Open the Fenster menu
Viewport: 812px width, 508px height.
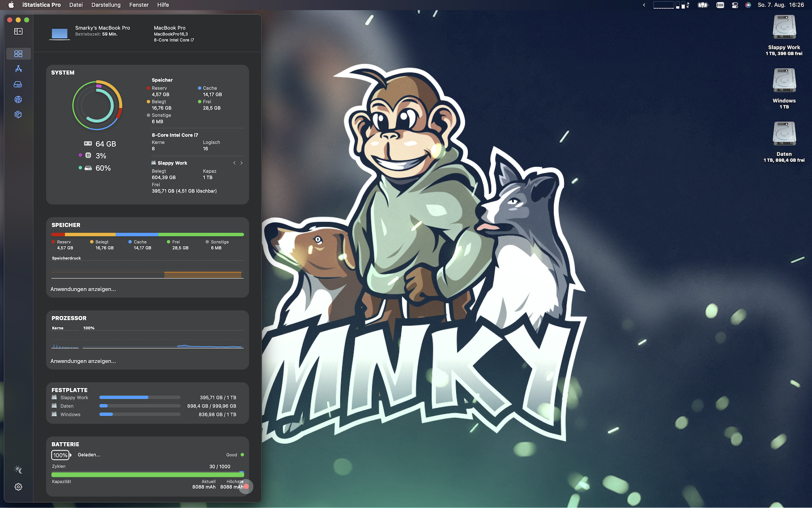(x=139, y=5)
